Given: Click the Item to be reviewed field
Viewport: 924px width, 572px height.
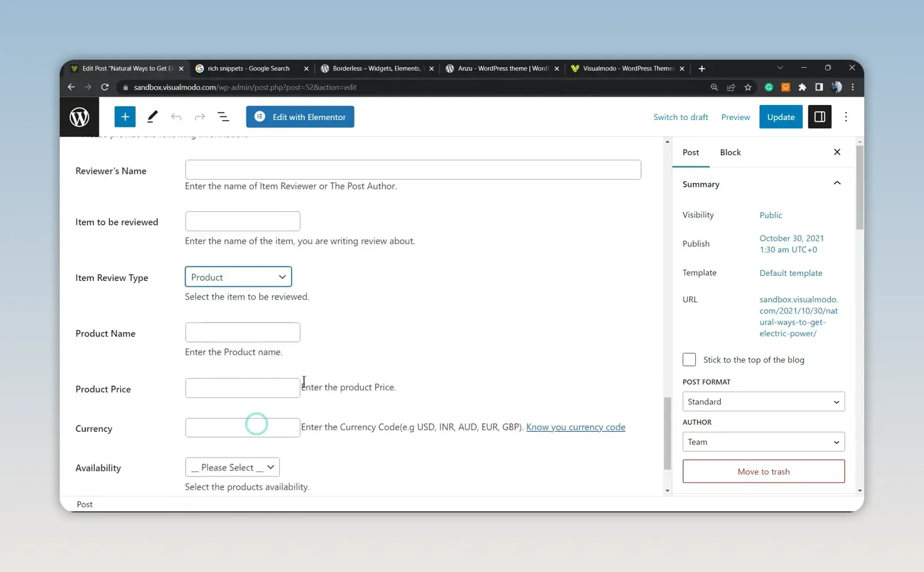Looking at the screenshot, I should (x=243, y=221).
